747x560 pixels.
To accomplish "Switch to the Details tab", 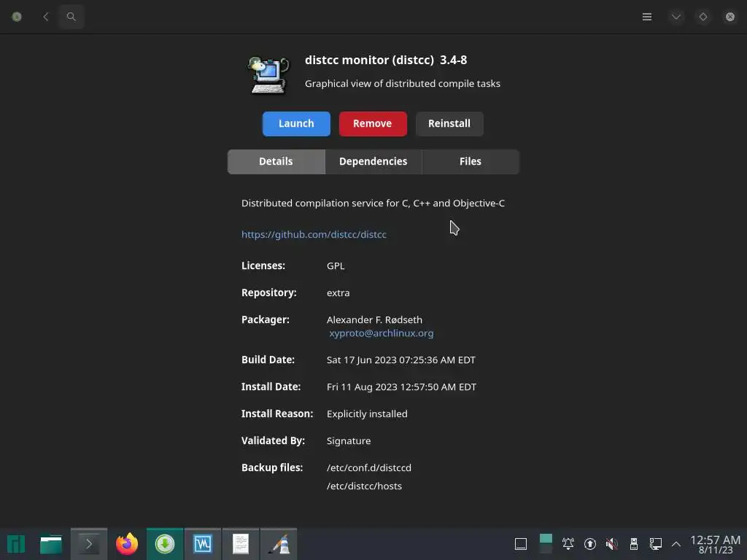I will 276,161.
